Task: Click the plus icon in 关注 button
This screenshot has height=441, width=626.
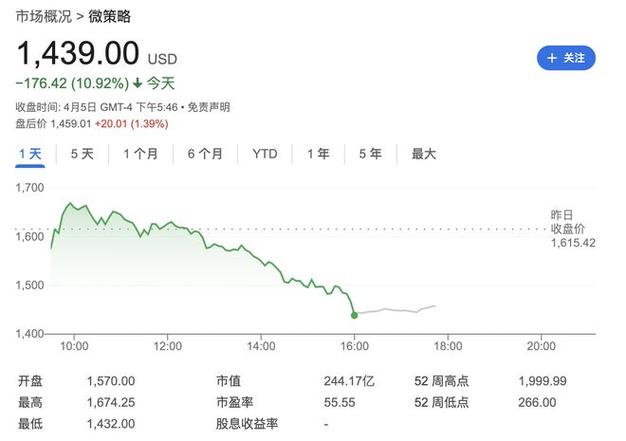Action: tap(550, 57)
